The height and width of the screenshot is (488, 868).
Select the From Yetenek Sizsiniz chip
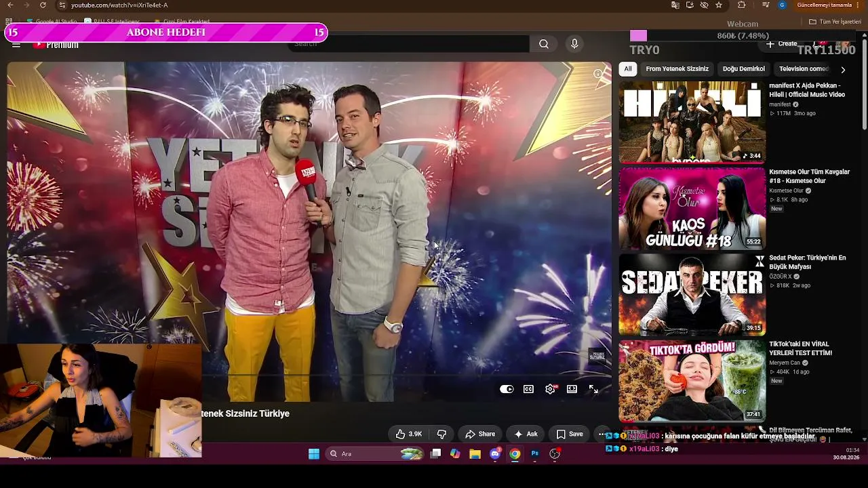coord(677,68)
